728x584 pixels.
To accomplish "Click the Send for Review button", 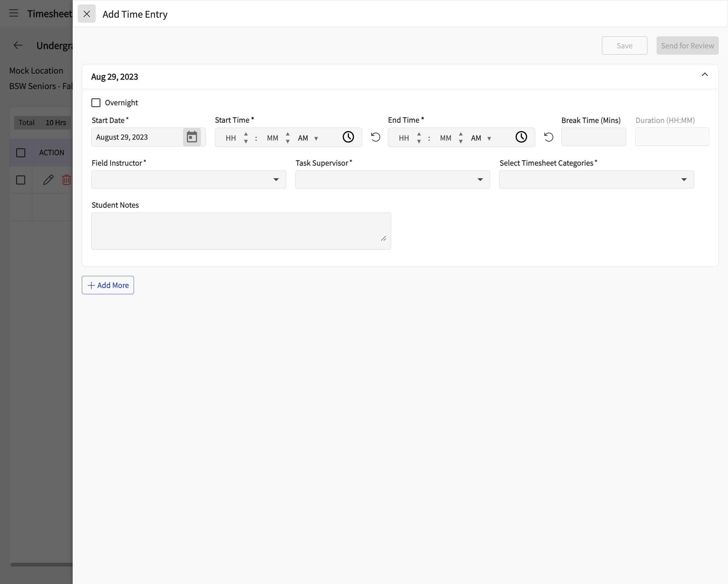I will 687,46.
